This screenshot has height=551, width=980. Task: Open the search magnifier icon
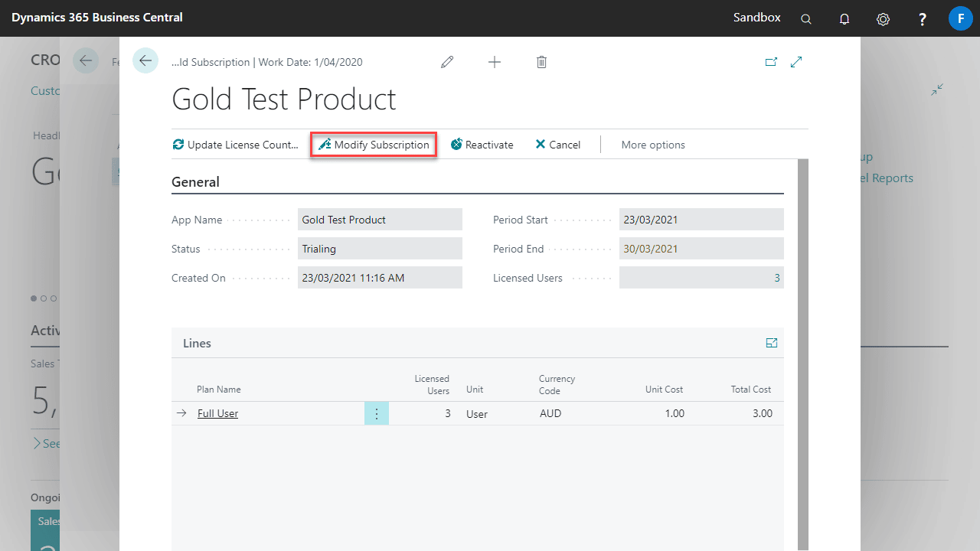(806, 18)
